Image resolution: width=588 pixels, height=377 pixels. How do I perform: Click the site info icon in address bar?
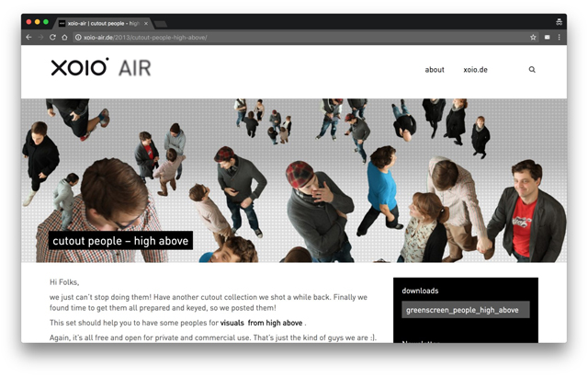[x=78, y=38]
